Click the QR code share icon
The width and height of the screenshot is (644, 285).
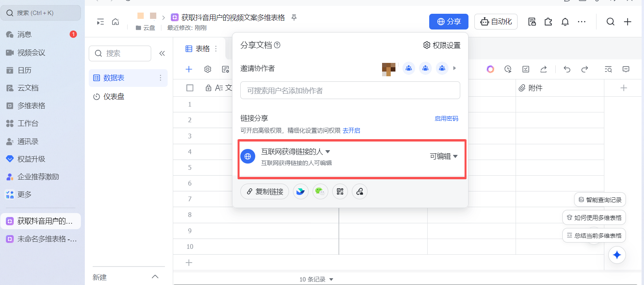pyautogui.click(x=340, y=191)
